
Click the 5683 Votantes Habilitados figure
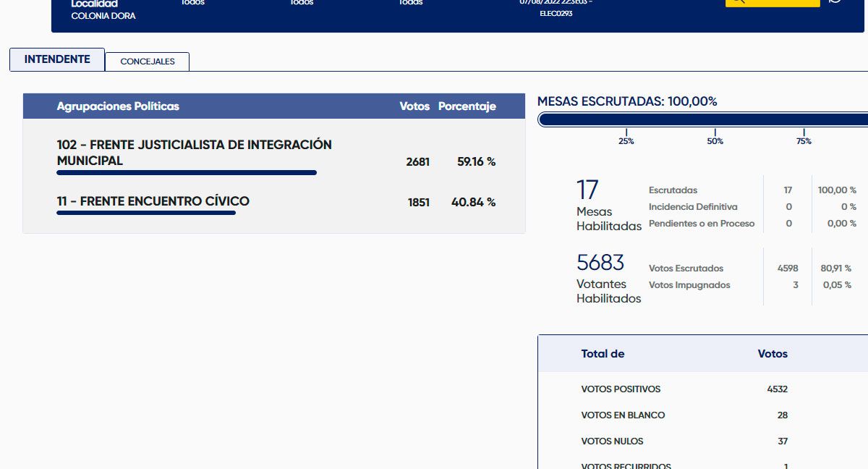point(600,262)
